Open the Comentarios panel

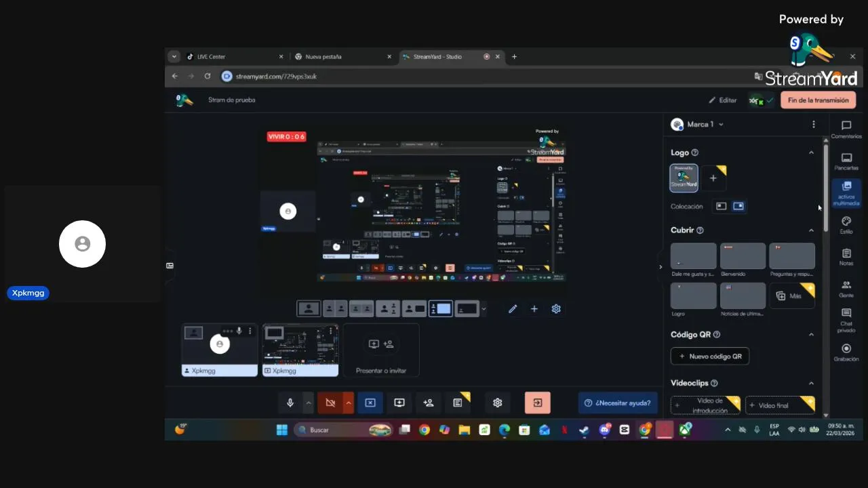(x=846, y=129)
